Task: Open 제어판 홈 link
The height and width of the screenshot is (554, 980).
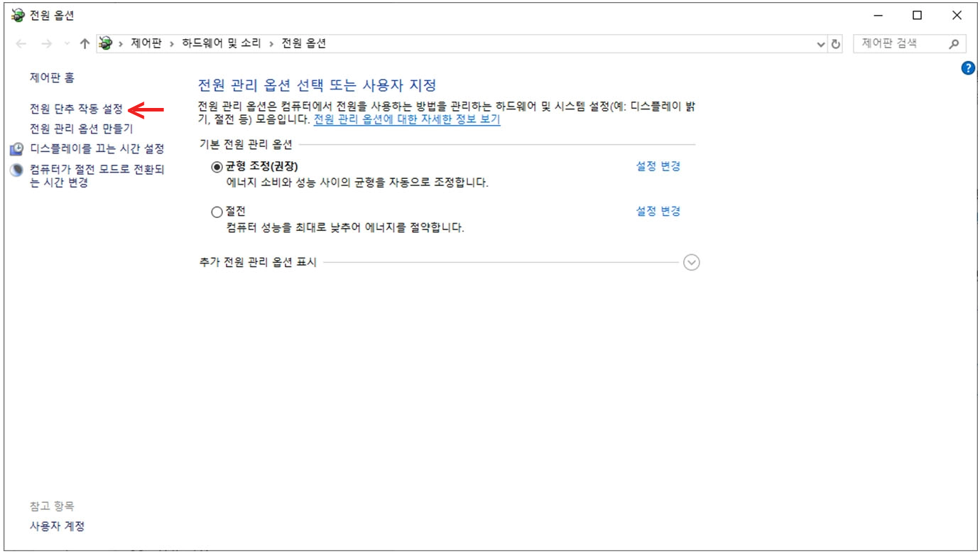Action: pyautogui.click(x=52, y=77)
